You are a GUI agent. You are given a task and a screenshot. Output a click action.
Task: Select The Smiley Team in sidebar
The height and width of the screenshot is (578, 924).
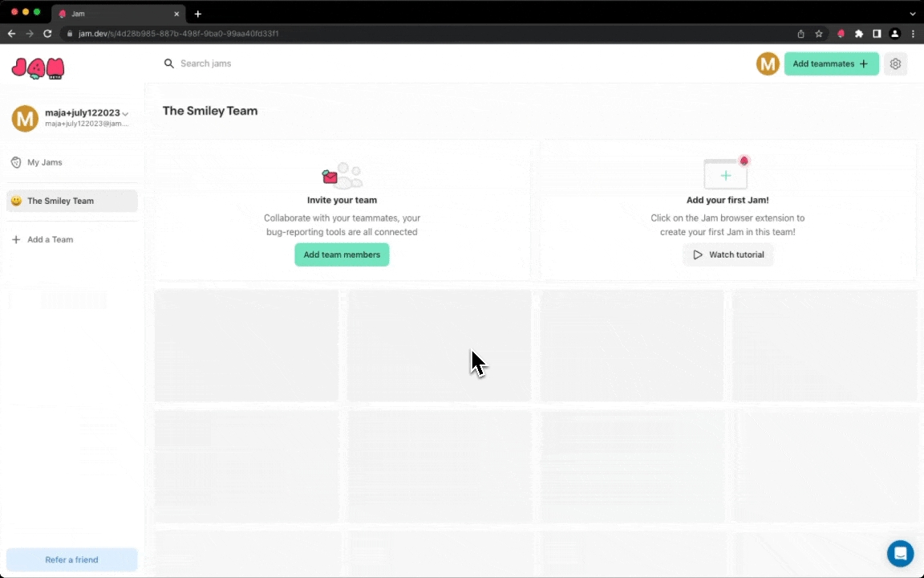(61, 201)
